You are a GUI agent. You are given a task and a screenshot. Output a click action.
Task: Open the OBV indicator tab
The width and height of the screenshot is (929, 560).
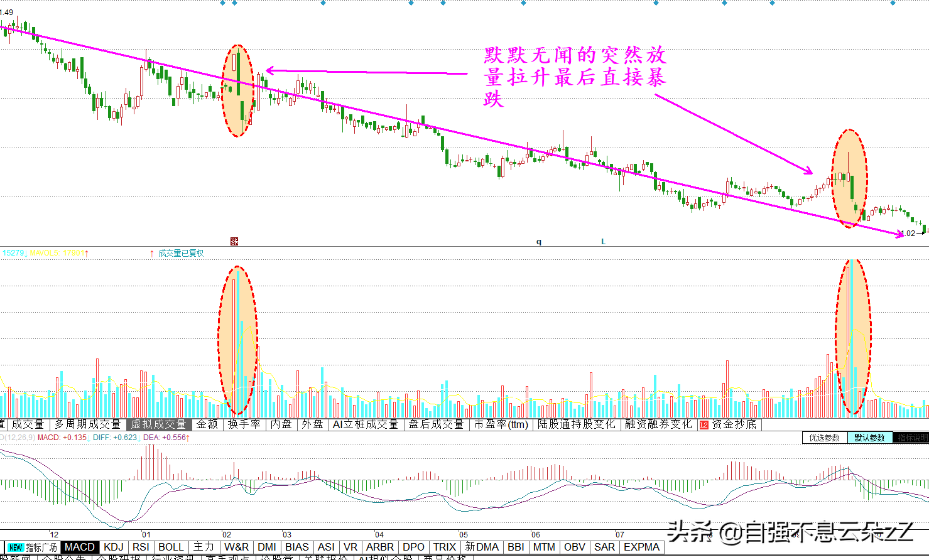575,547
